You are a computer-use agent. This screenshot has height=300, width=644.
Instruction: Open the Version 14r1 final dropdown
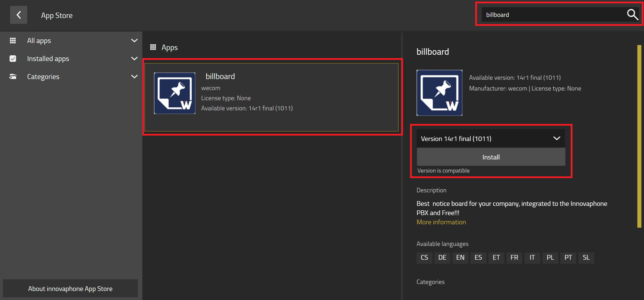point(490,139)
